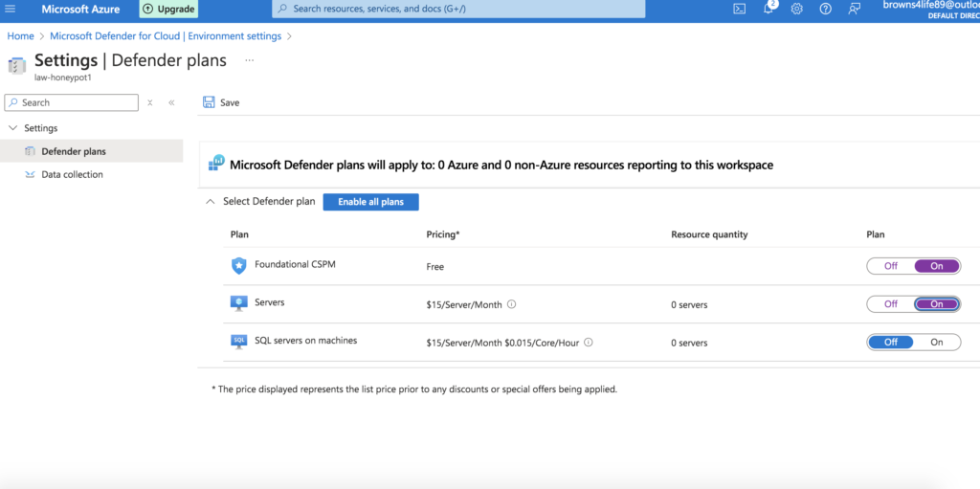This screenshot has width=980, height=489.
Task: Open portal settings gear
Action: tap(797, 9)
